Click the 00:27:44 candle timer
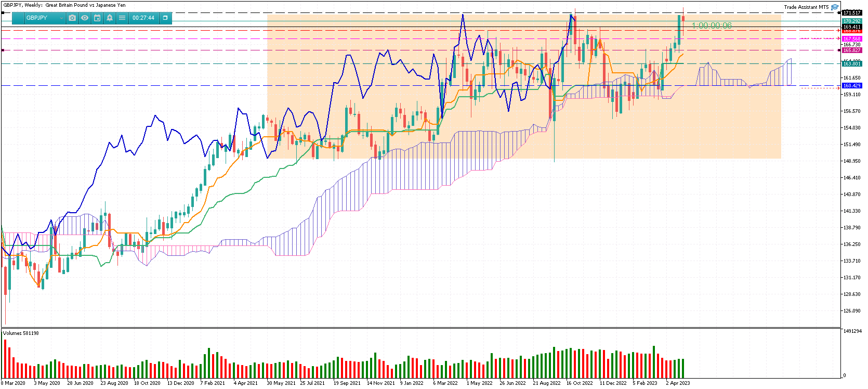Screen dimensions: 868x389 (x=143, y=18)
